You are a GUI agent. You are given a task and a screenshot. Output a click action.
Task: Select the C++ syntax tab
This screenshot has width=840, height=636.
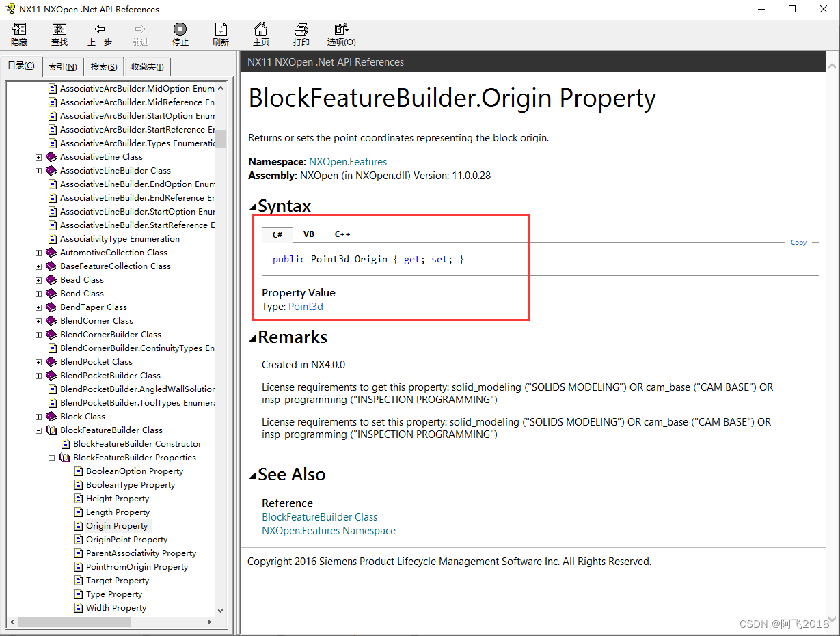pyautogui.click(x=342, y=234)
